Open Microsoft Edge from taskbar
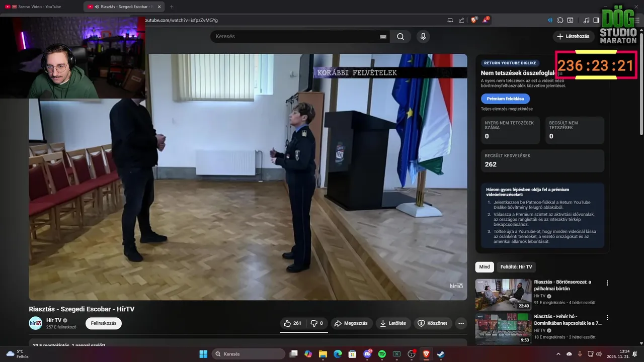The width and height of the screenshot is (644, 362). pos(338,354)
